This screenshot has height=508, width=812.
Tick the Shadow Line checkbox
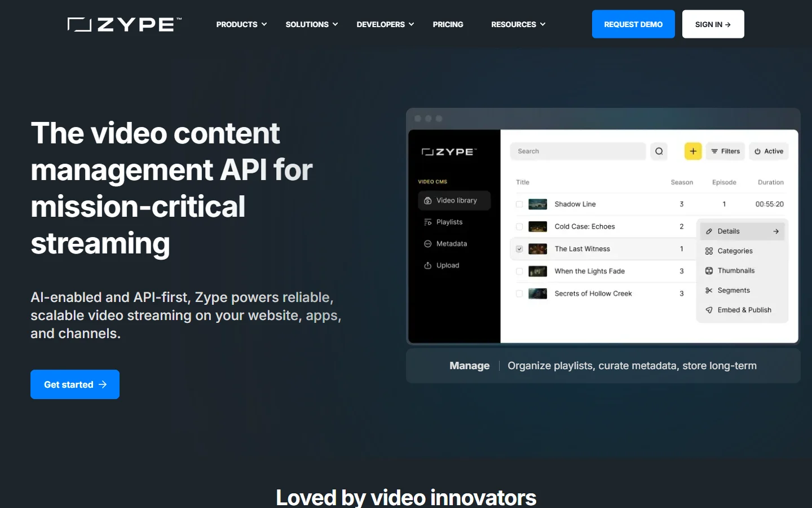[x=519, y=204]
